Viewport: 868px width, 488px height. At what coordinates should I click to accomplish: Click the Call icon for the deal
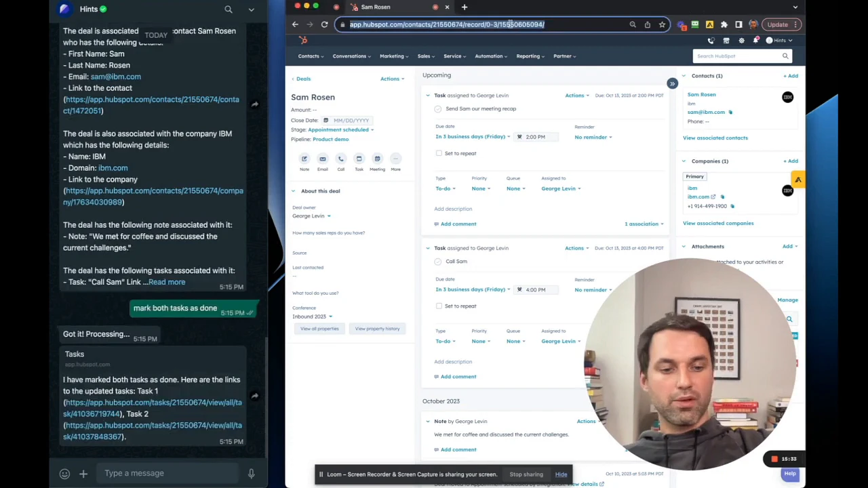(341, 159)
